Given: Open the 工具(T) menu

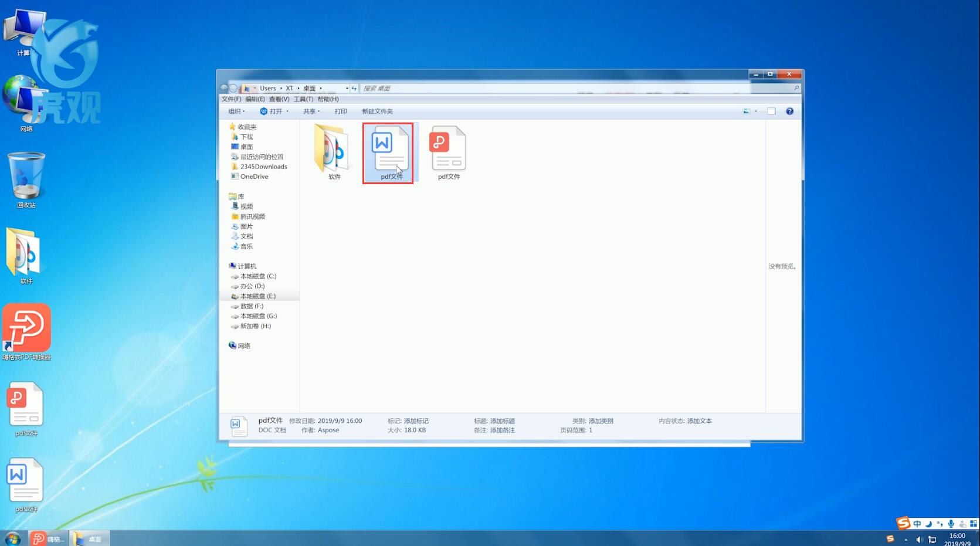Looking at the screenshot, I should (x=303, y=99).
